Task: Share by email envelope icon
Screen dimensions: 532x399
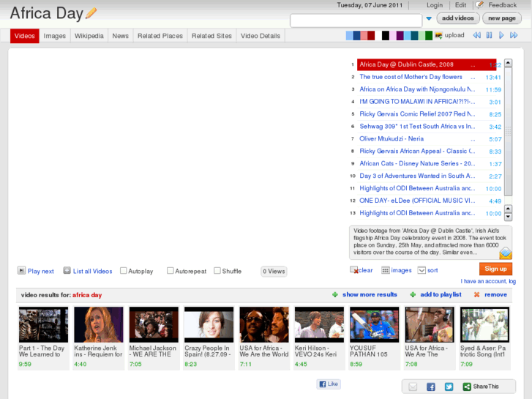Action: pos(413,387)
